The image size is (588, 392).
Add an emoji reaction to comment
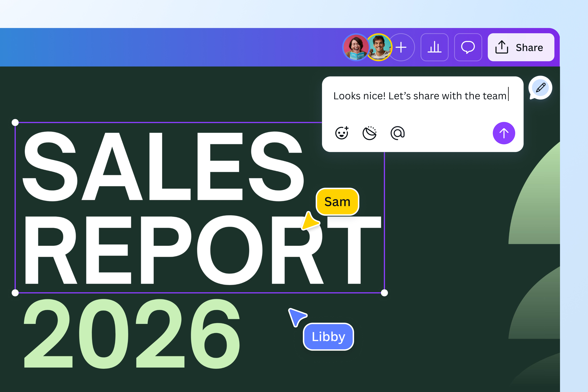[342, 133]
